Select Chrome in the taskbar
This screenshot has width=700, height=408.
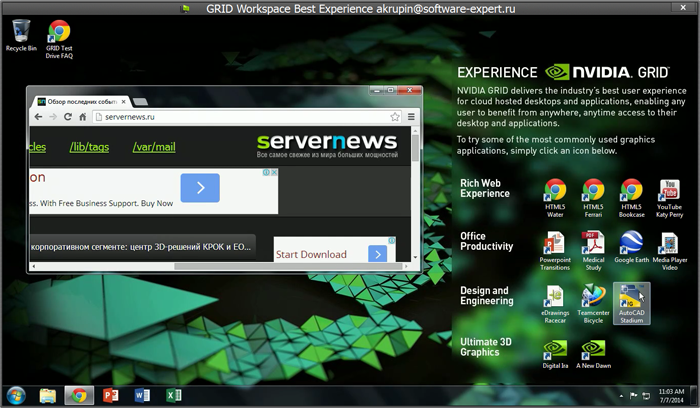(x=79, y=396)
